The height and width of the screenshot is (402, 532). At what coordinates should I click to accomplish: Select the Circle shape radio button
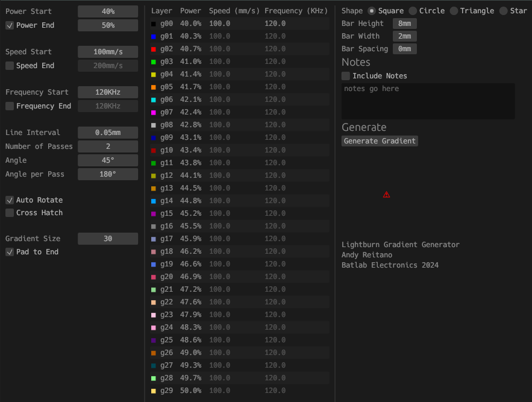coord(413,11)
